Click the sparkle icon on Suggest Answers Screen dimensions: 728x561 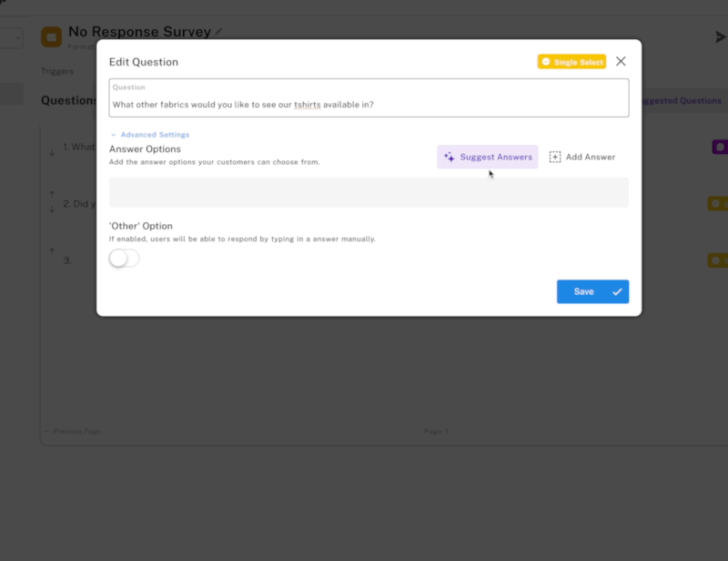click(449, 157)
